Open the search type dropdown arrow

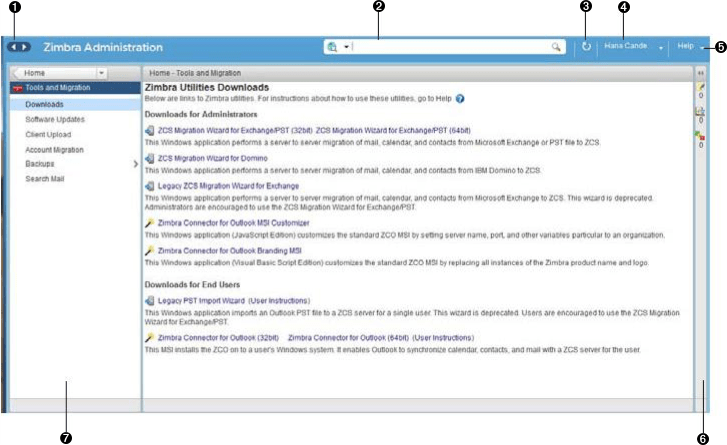[x=346, y=47]
